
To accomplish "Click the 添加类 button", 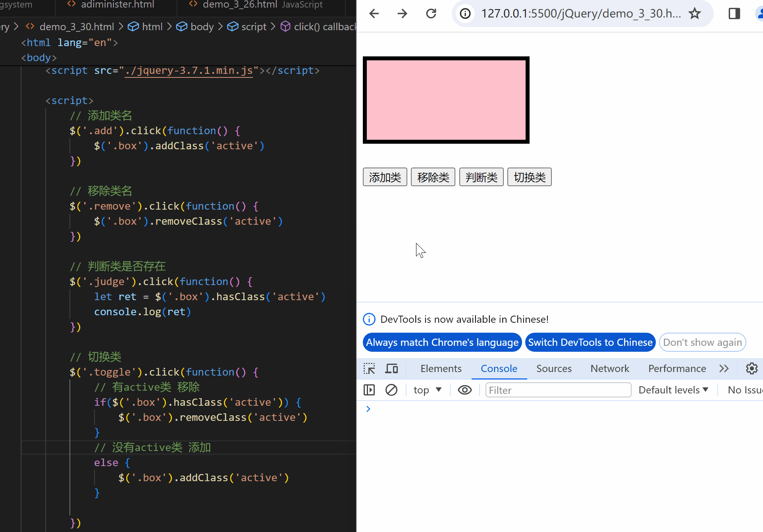I will (385, 177).
